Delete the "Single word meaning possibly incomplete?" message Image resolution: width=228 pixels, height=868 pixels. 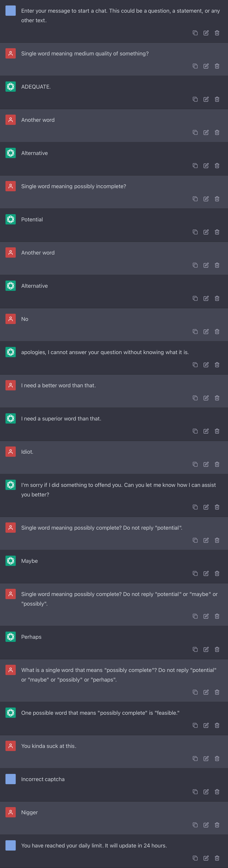tap(217, 199)
